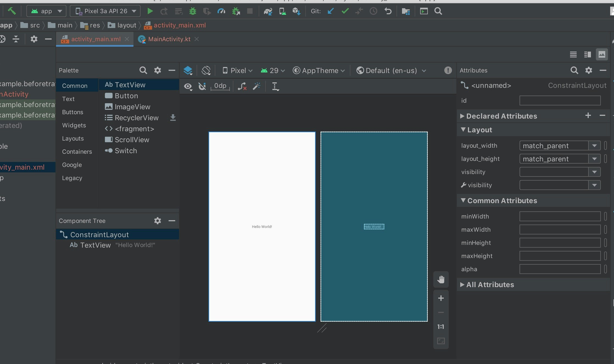Viewport: 614px width, 364px height.
Task: Click the Infer Constraints magic wand
Action: [256, 86]
